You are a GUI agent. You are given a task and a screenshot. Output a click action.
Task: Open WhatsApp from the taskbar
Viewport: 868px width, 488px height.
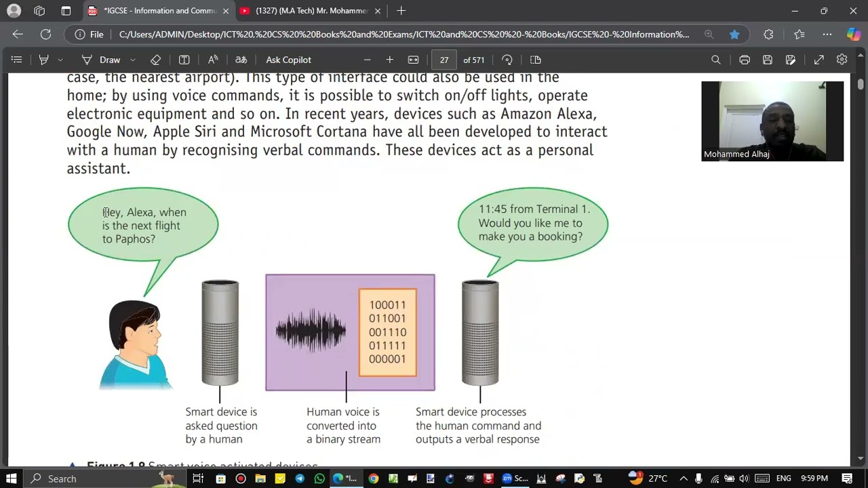tap(319, 479)
